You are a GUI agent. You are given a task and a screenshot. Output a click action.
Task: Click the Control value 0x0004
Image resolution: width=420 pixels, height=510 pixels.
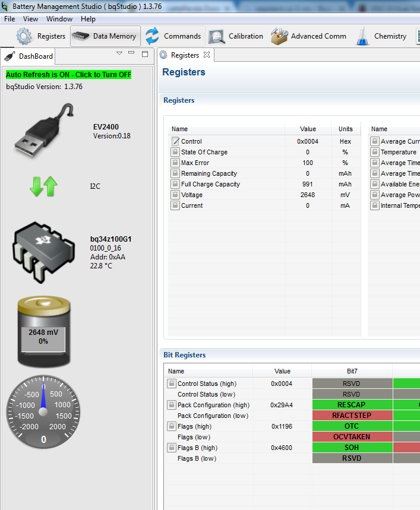coord(308,141)
